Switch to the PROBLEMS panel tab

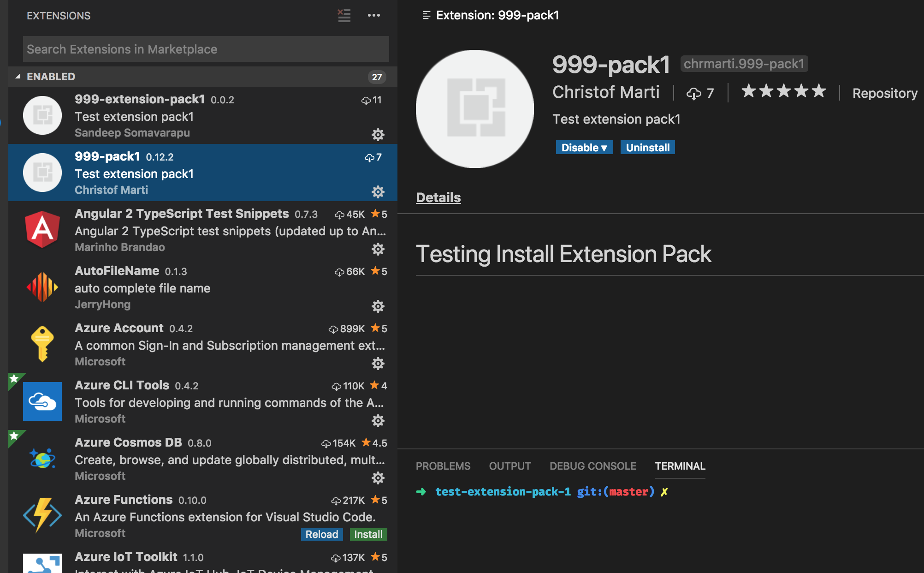coord(443,466)
